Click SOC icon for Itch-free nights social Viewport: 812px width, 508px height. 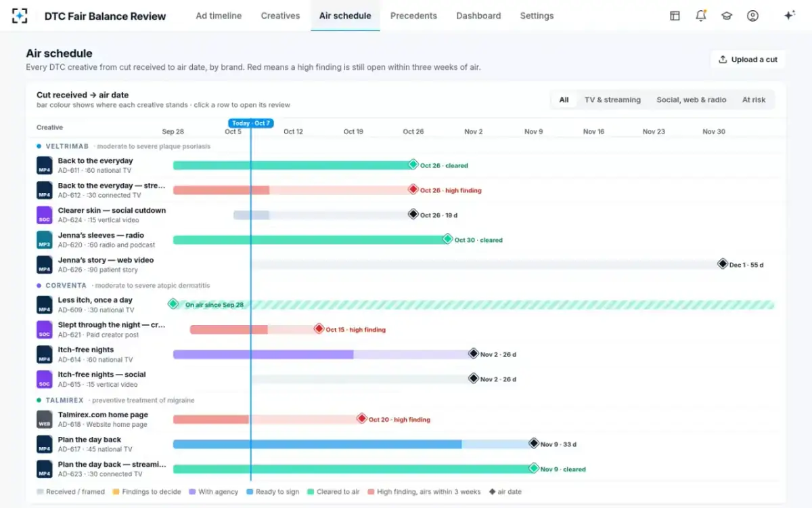(x=44, y=379)
